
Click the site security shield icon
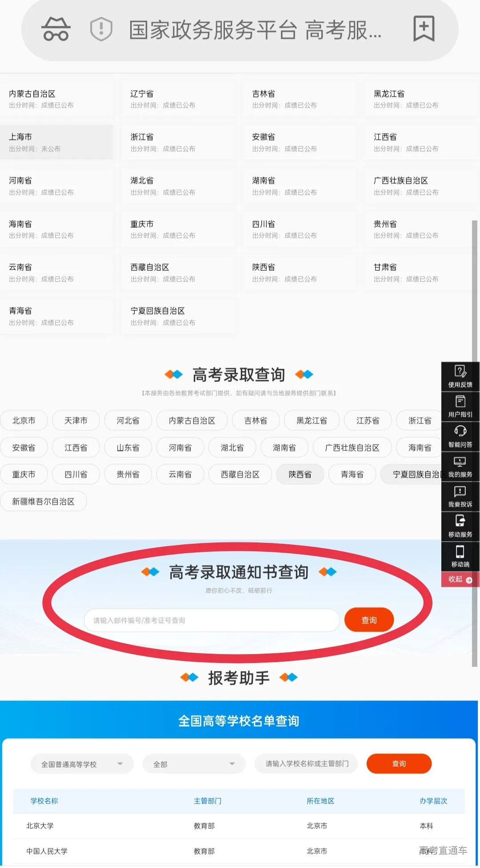point(101,29)
